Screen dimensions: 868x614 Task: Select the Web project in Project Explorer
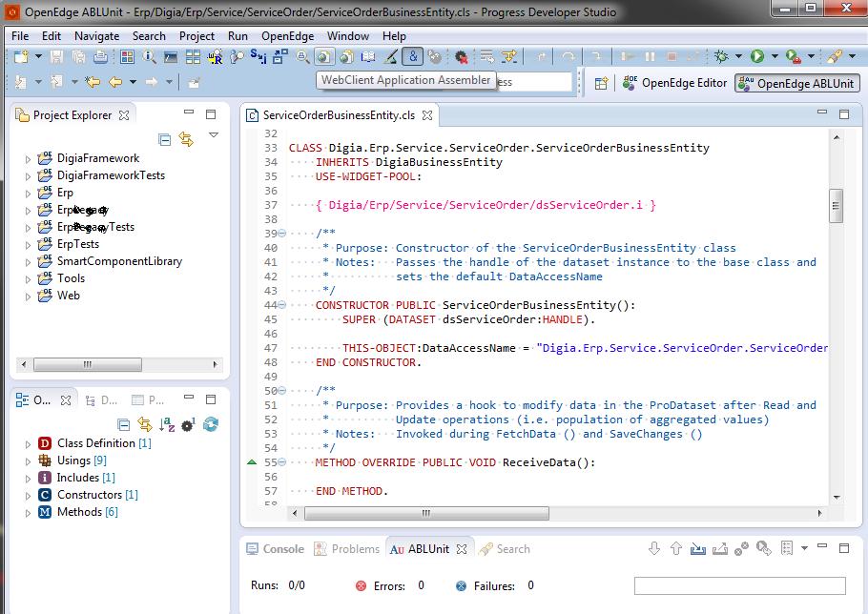(x=69, y=296)
